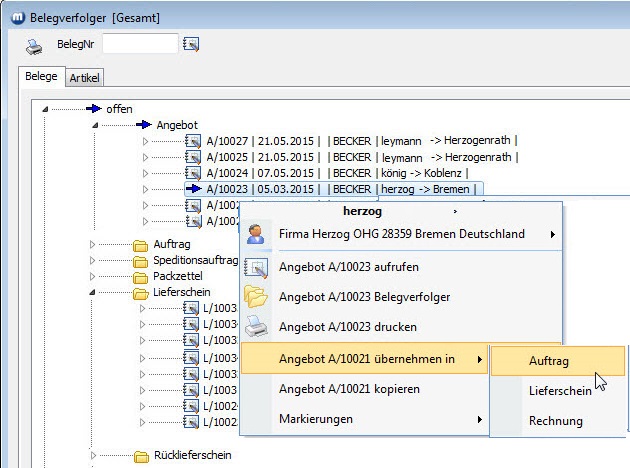Click the folder icon for Angebot A/10023 Belegverfolger
This screenshot has width=630, height=468.
coord(257,297)
